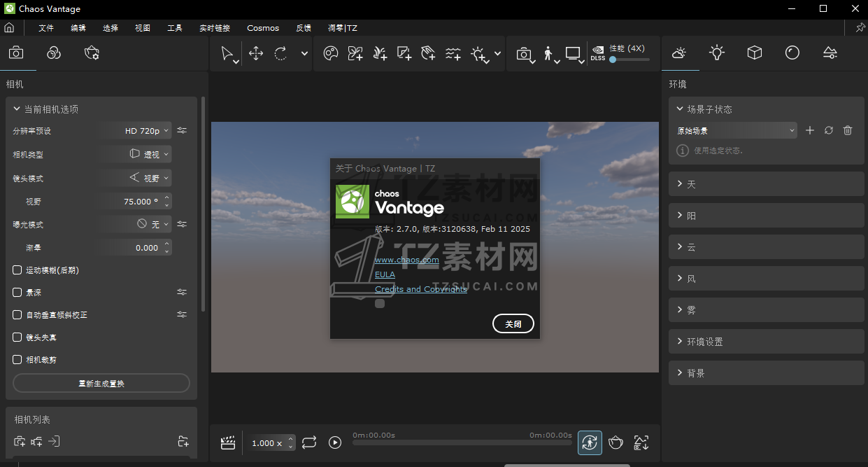868x467 pixels.
Task: Open the Camera panel tab icon
Action: 16,53
